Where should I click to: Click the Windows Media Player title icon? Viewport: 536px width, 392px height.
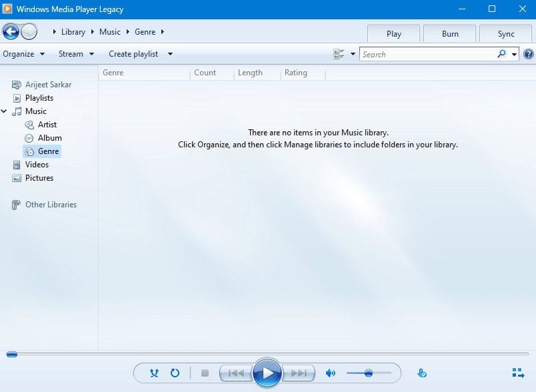click(7, 9)
